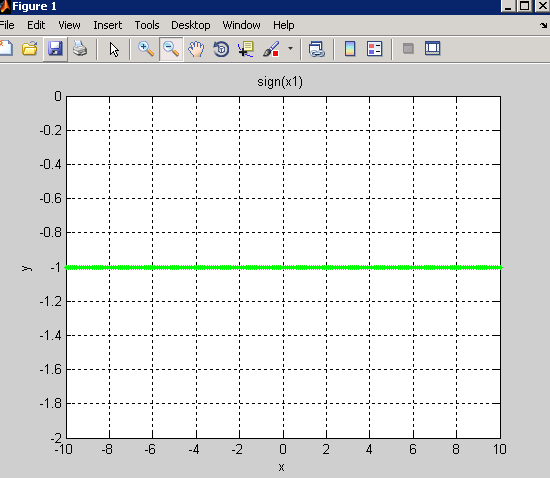Show plot tools and dock figure
The width and height of the screenshot is (550, 478).
point(432,48)
